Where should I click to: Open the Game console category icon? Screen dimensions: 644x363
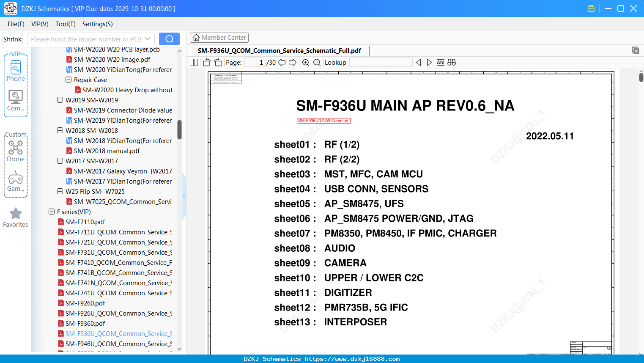coord(16,181)
